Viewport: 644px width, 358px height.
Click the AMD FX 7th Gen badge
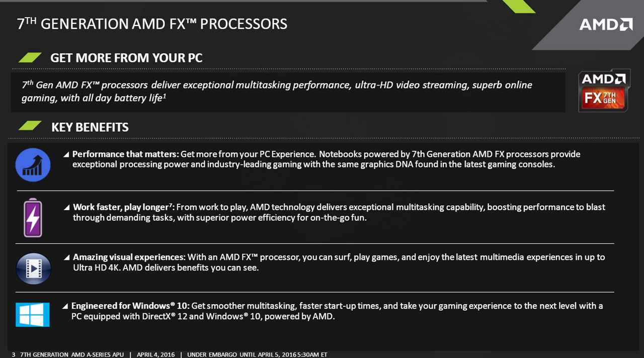click(x=604, y=91)
